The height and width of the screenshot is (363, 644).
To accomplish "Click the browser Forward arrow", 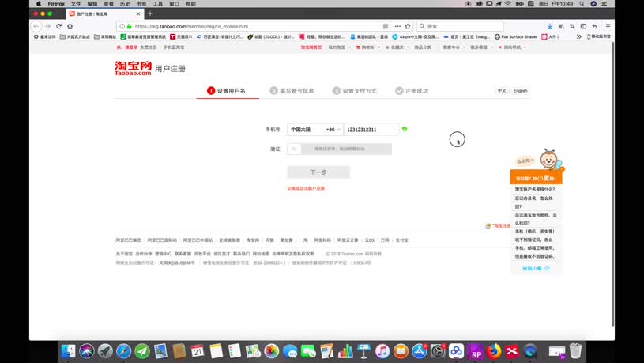I will 47,26.
